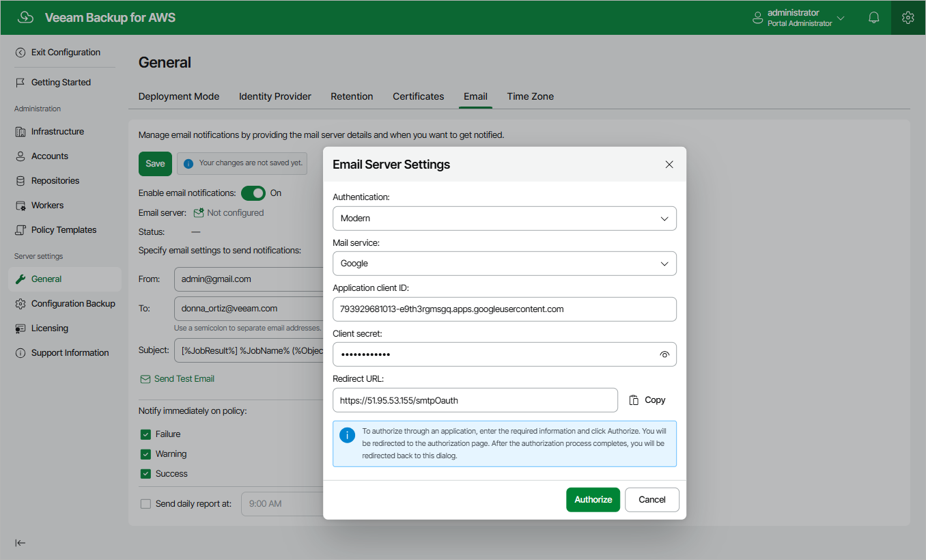Click the Getting Started flag icon
The height and width of the screenshot is (560, 926).
(x=20, y=83)
